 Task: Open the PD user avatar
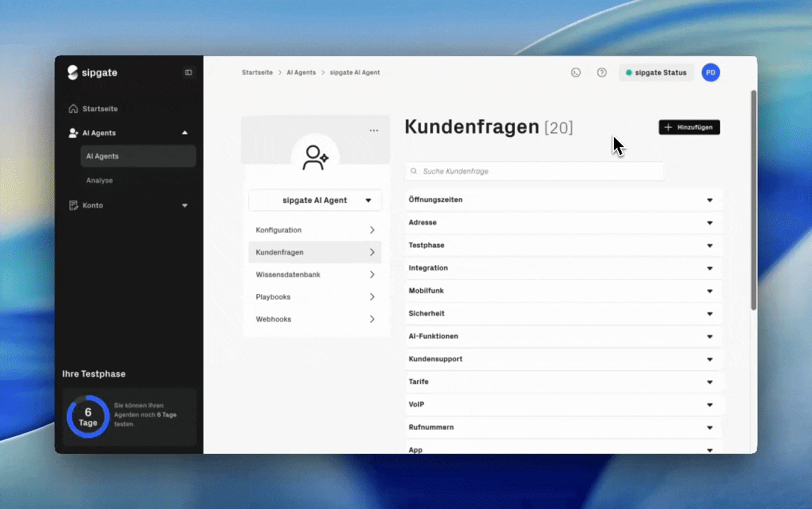click(710, 73)
